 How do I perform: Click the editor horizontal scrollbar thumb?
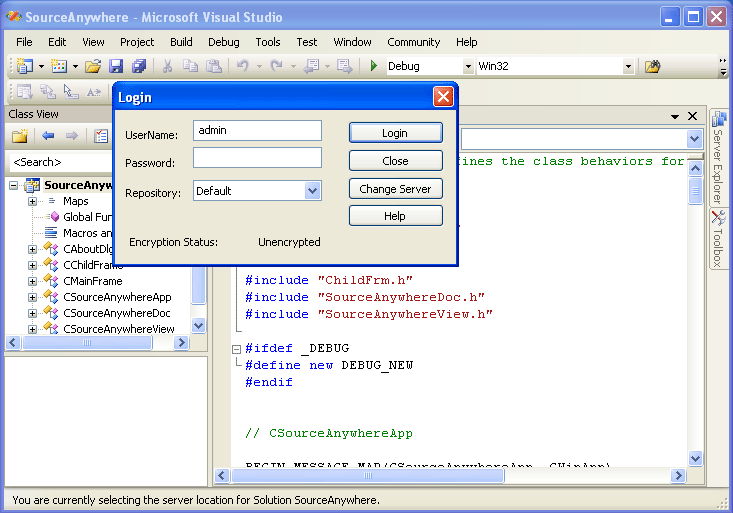point(368,476)
